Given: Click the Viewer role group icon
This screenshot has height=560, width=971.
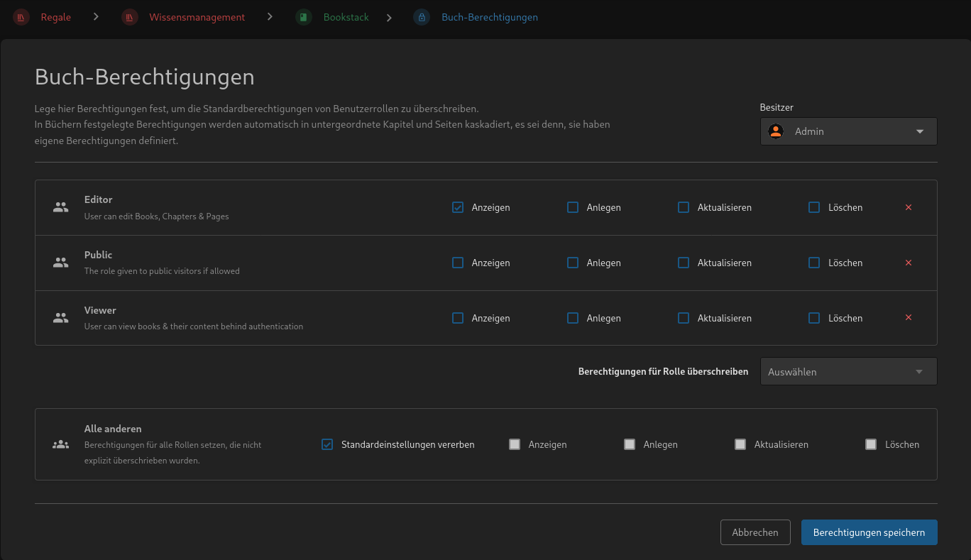Looking at the screenshot, I should click(x=61, y=318).
